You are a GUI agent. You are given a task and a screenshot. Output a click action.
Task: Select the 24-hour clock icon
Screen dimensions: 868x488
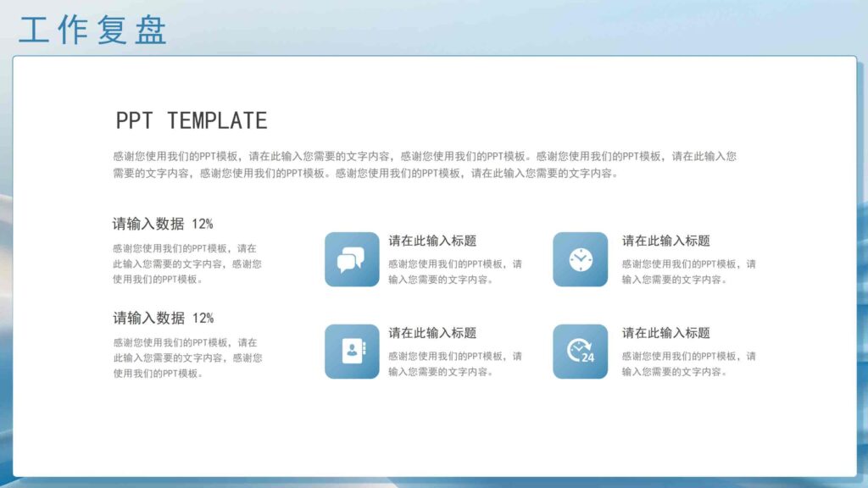click(581, 352)
